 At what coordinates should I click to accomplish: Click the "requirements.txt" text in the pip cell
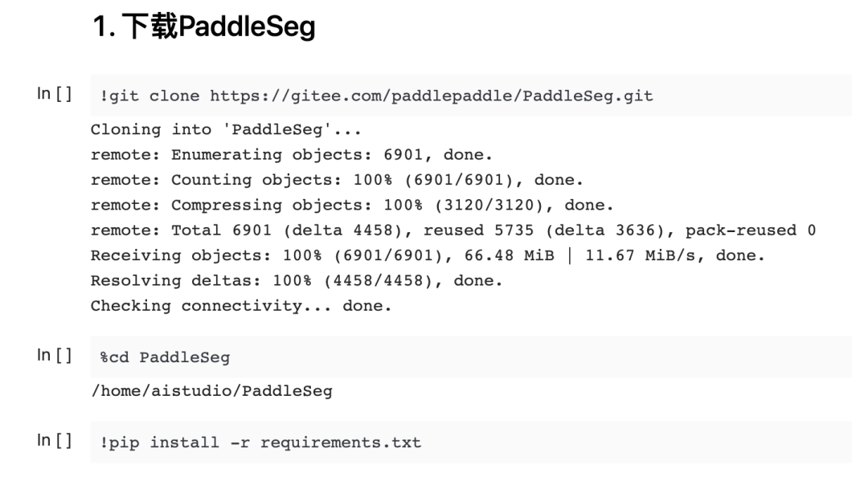tap(340, 442)
